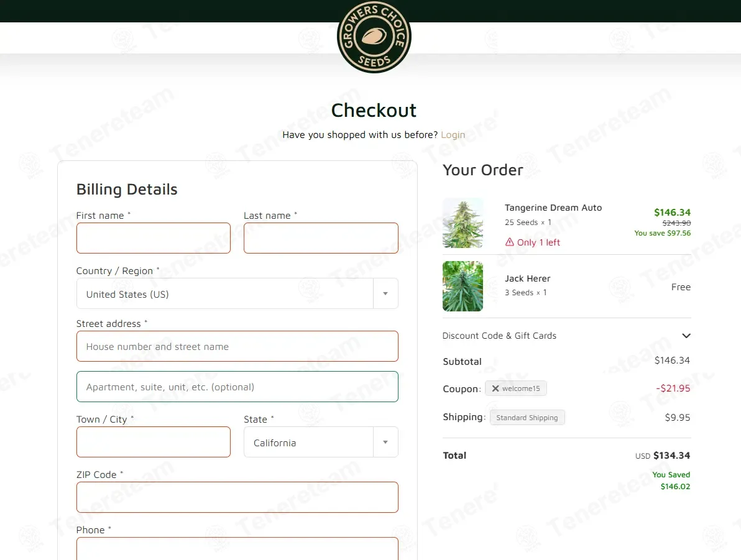Click the House number and street name field
The height and width of the screenshot is (560, 741).
point(237,346)
